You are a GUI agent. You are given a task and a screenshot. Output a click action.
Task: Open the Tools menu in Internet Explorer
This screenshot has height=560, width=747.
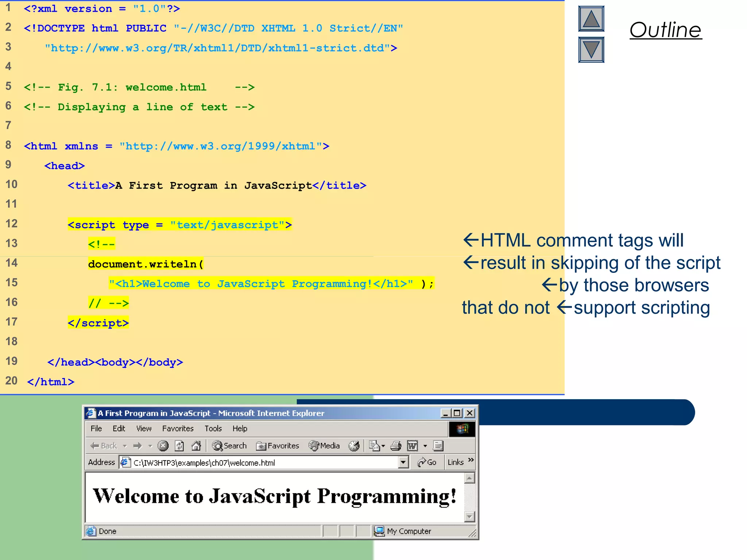point(213,428)
